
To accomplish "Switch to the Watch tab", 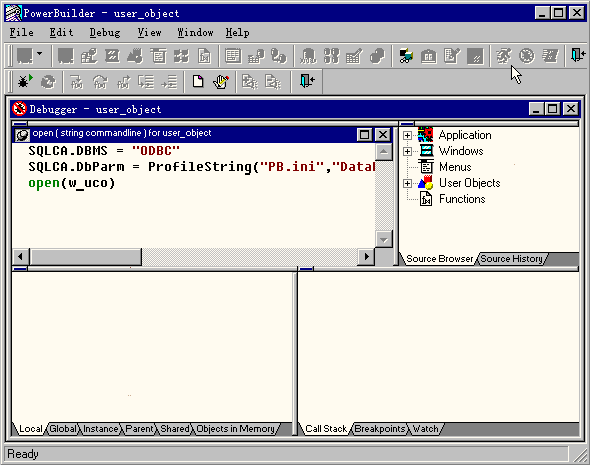I will click(x=426, y=429).
